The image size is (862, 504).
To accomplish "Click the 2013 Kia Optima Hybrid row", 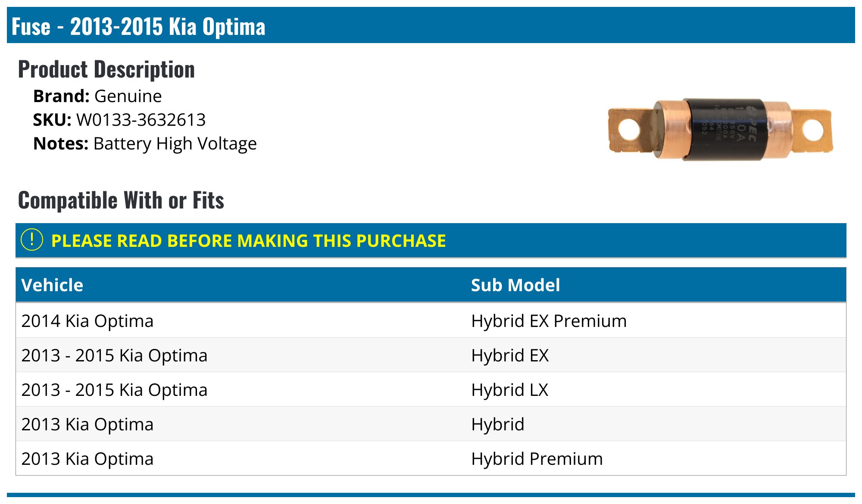I will point(431,424).
